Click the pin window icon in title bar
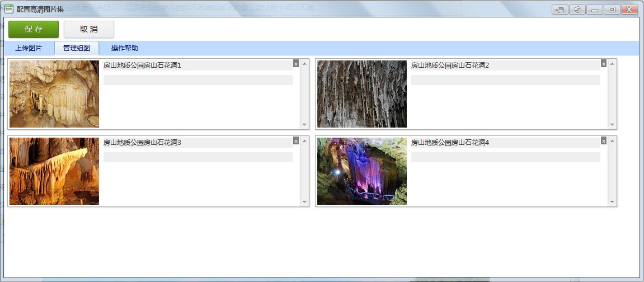Image resolution: width=644 pixels, height=282 pixels. point(560,10)
